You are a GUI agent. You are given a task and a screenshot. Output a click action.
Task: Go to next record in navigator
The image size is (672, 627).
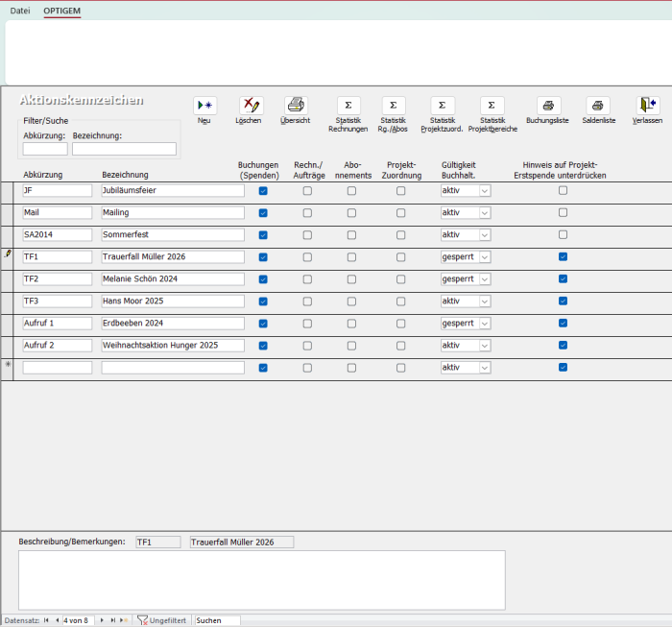(x=102, y=621)
